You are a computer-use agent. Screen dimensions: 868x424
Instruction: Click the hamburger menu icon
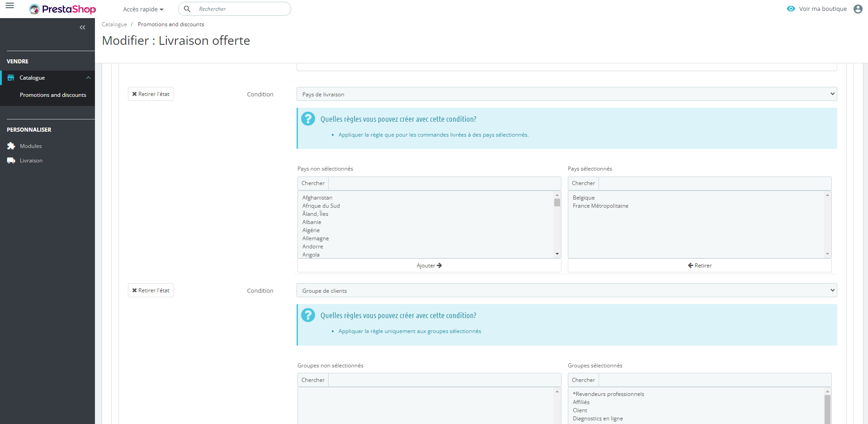9,6
